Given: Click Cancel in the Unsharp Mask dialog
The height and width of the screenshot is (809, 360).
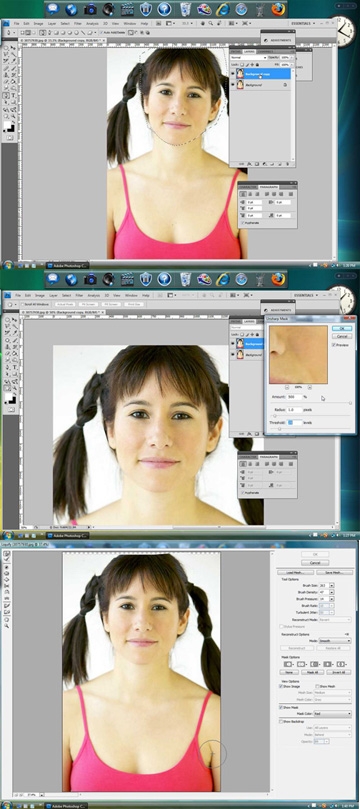Looking at the screenshot, I should [x=341, y=336].
